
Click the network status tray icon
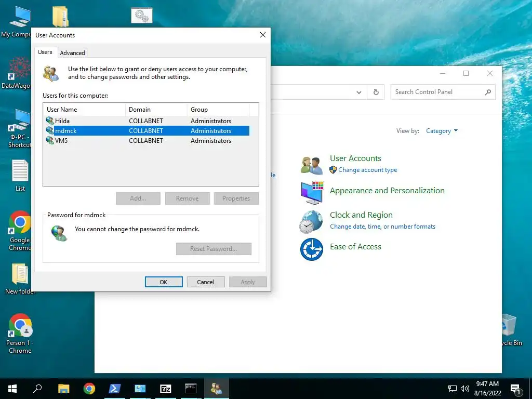(453, 389)
